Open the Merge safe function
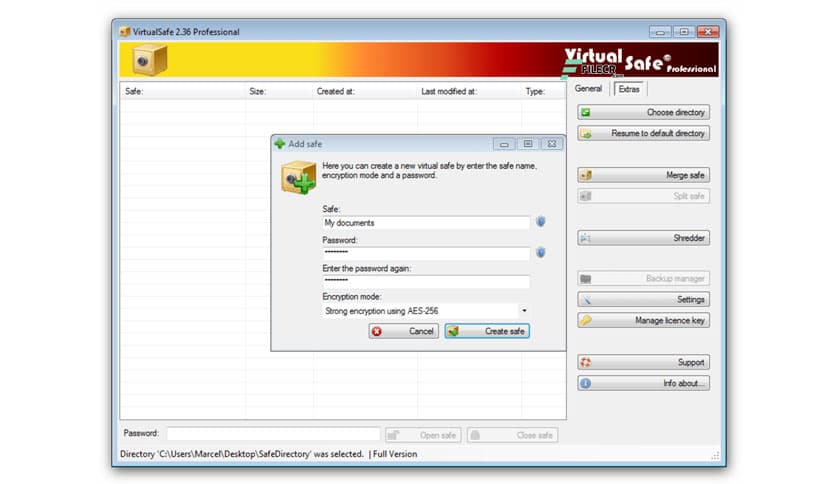Image resolution: width=836 pixels, height=484 pixels. [643, 175]
